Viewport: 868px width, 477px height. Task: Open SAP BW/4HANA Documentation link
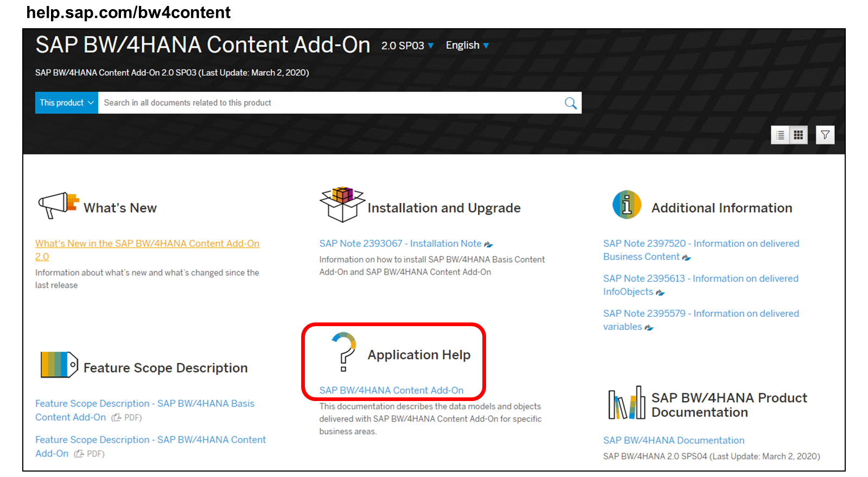(x=674, y=440)
